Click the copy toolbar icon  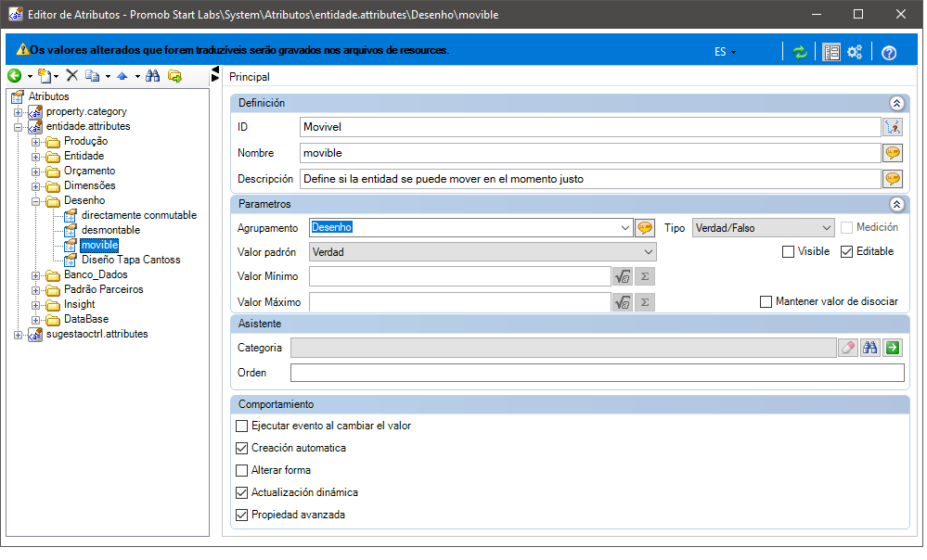[x=92, y=76]
